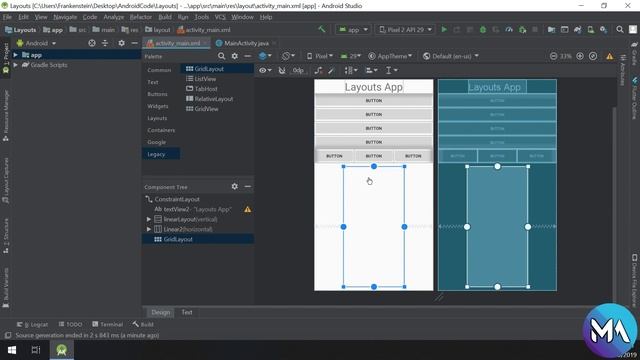Open the SDK Manager toolbar icon
640x360 pixels.
[x=603, y=29]
